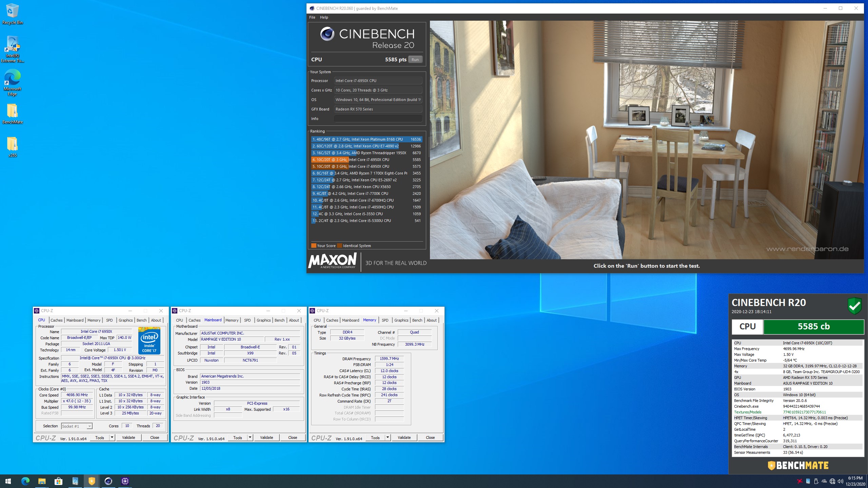Click the title bar icon of the CPU-Z Memory window

(x=312, y=311)
